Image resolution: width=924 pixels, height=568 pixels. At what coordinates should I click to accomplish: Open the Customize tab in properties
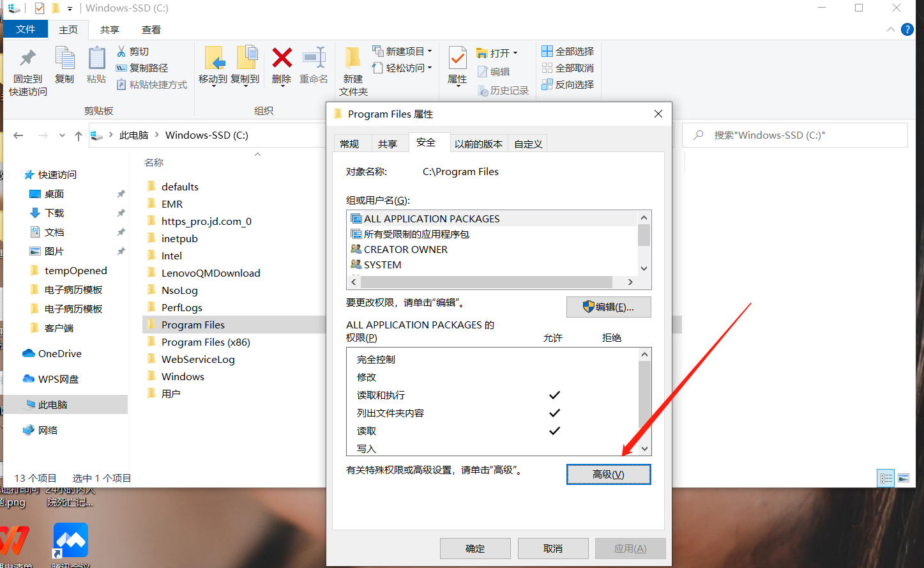(528, 144)
